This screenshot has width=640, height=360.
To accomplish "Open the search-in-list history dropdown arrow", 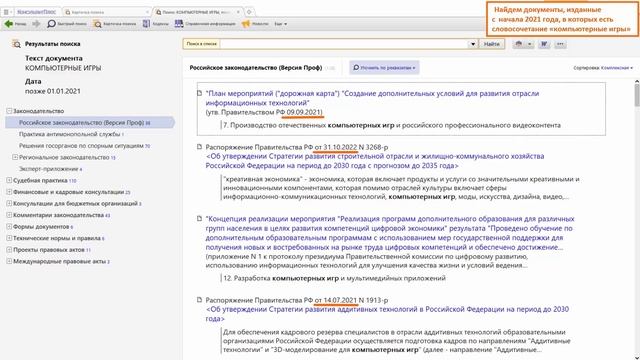I will pyautogui.click(x=473, y=44).
